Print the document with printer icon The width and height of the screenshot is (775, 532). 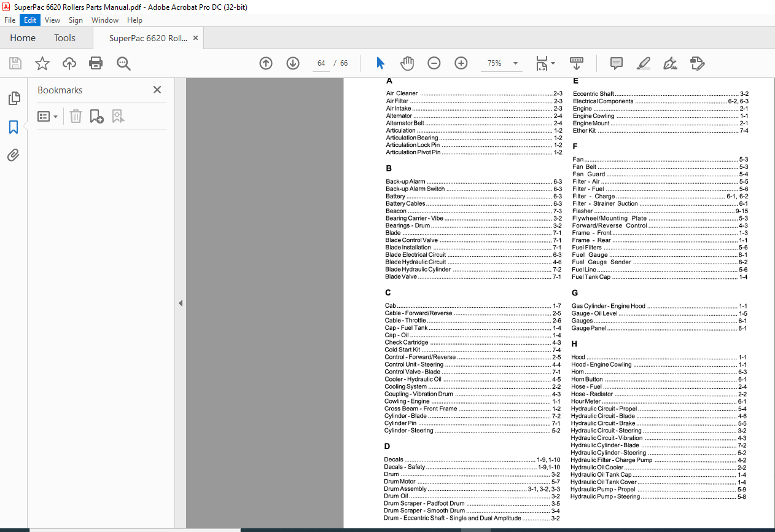pos(96,63)
